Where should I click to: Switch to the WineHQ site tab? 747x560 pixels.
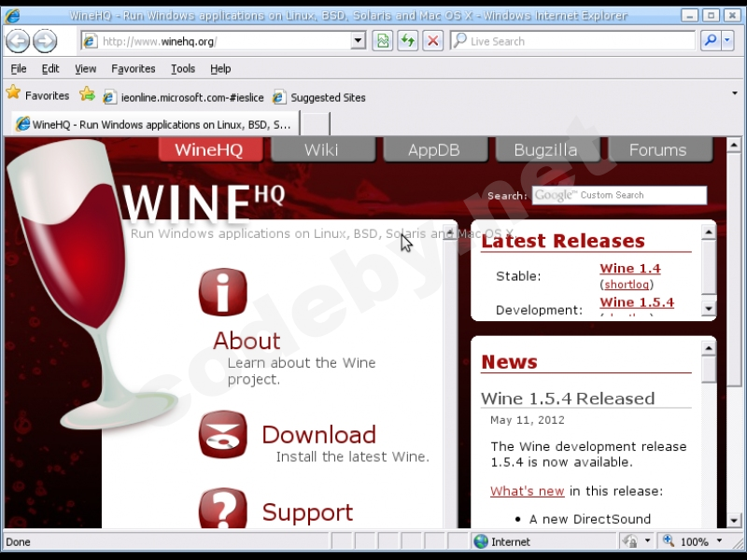pyautogui.click(x=210, y=149)
